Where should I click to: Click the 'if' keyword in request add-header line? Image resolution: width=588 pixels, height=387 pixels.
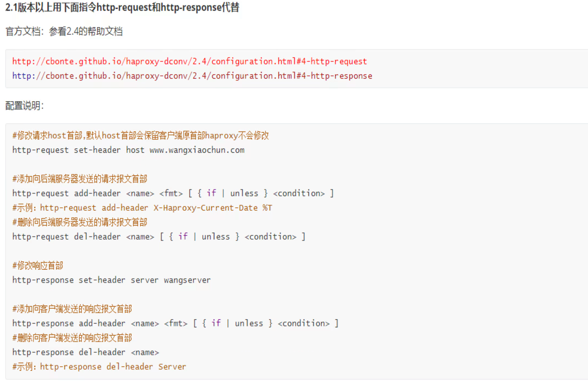coord(211,193)
